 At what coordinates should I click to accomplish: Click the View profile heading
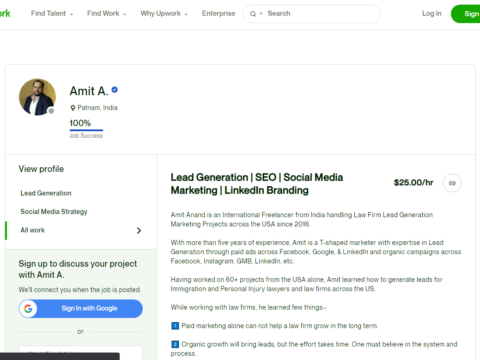pos(41,169)
